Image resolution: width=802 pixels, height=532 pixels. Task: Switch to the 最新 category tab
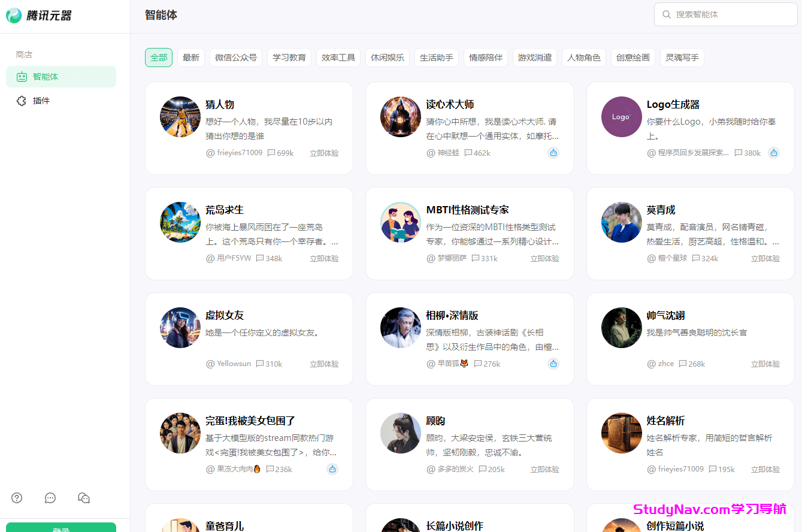[x=191, y=58]
